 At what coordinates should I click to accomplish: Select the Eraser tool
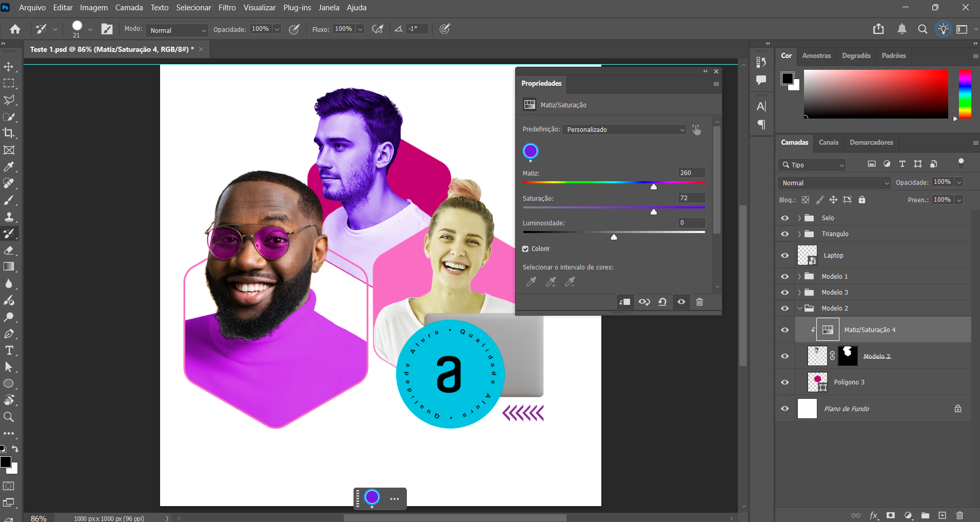click(x=9, y=250)
